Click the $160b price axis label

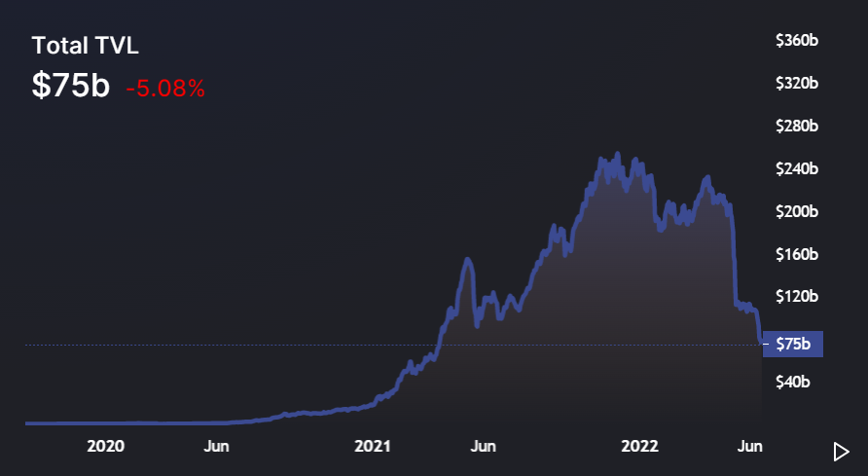click(x=797, y=255)
